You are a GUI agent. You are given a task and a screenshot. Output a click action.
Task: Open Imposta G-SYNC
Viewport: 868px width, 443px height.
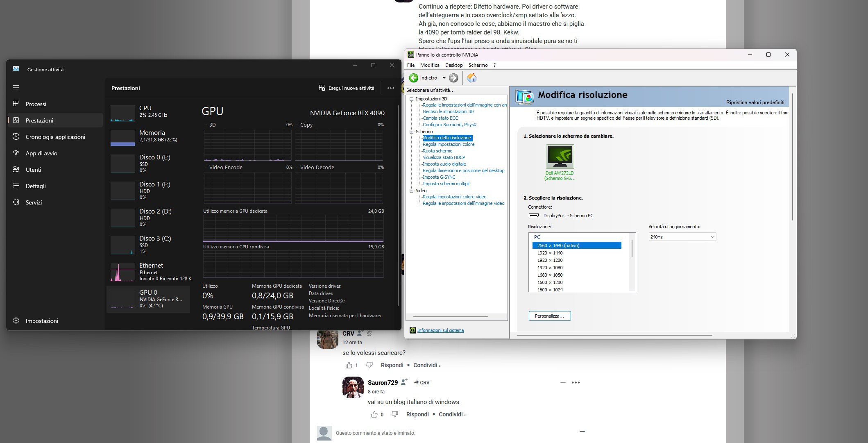click(439, 177)
